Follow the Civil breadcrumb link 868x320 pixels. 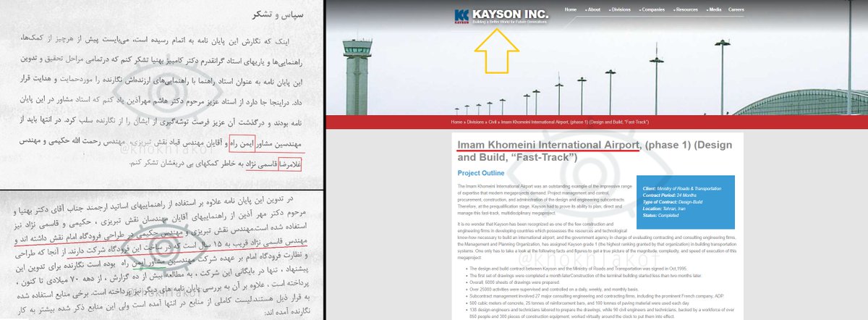coord(493,122)
